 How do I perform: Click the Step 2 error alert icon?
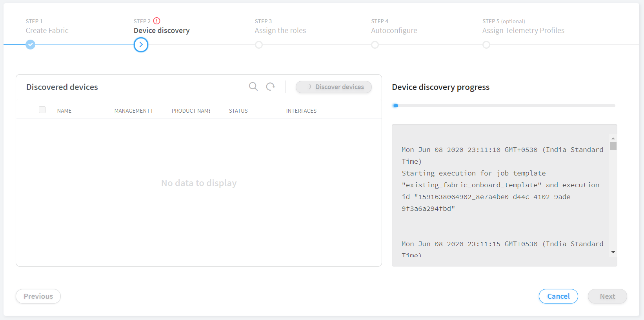(x=156, y=21)
